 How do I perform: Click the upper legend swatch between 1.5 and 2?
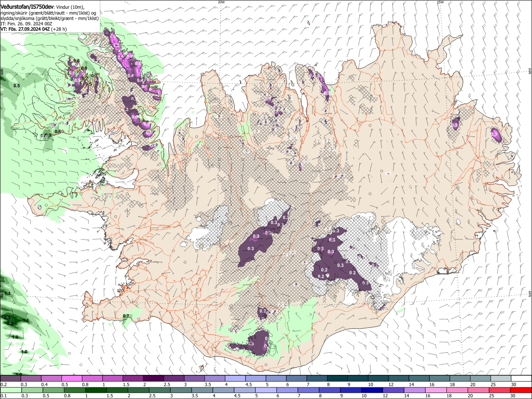[133, 379]
